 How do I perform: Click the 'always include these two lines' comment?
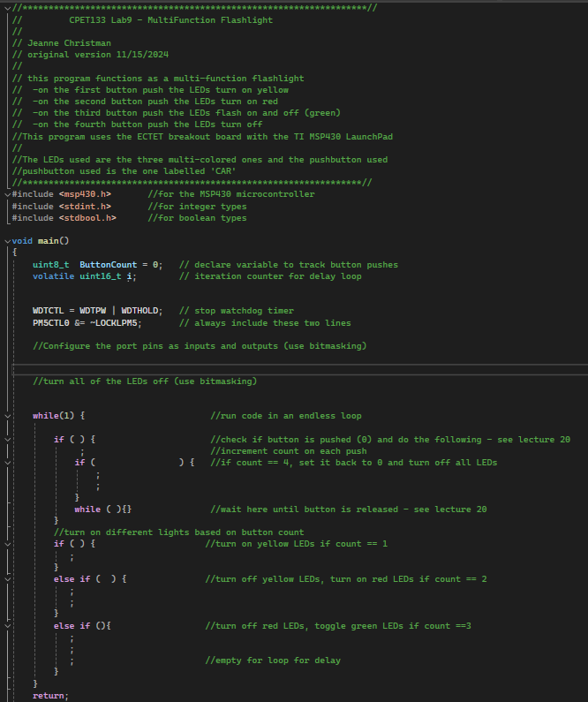point(266,323)
